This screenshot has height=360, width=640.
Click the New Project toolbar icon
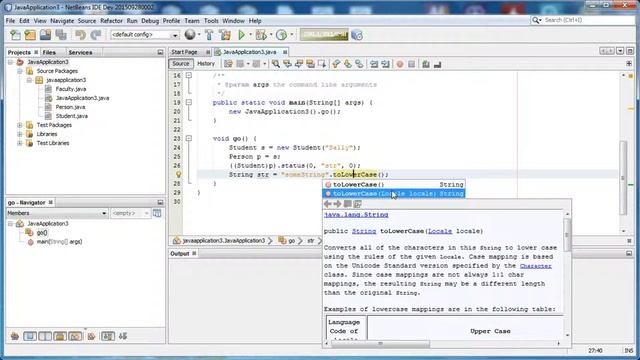(x=30, y=35)
